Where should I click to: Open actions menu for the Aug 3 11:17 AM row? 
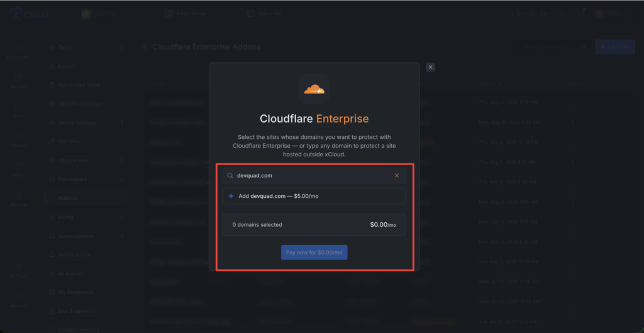572,222
